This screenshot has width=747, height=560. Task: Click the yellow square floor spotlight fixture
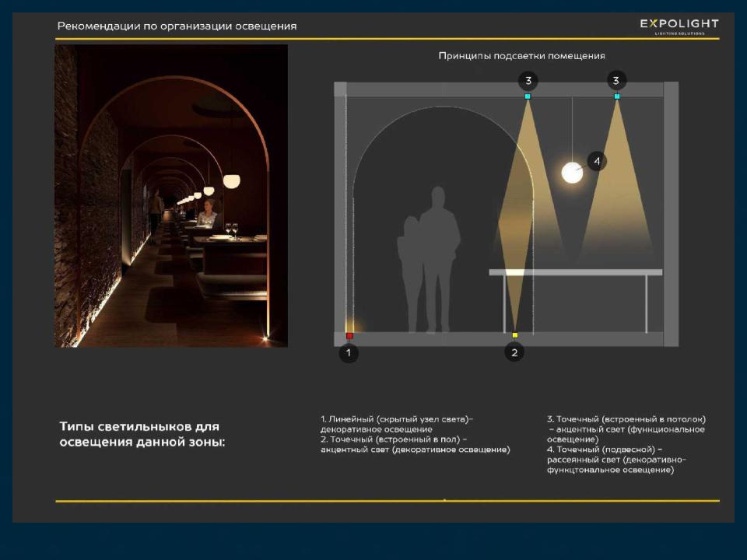coord(514,335)
